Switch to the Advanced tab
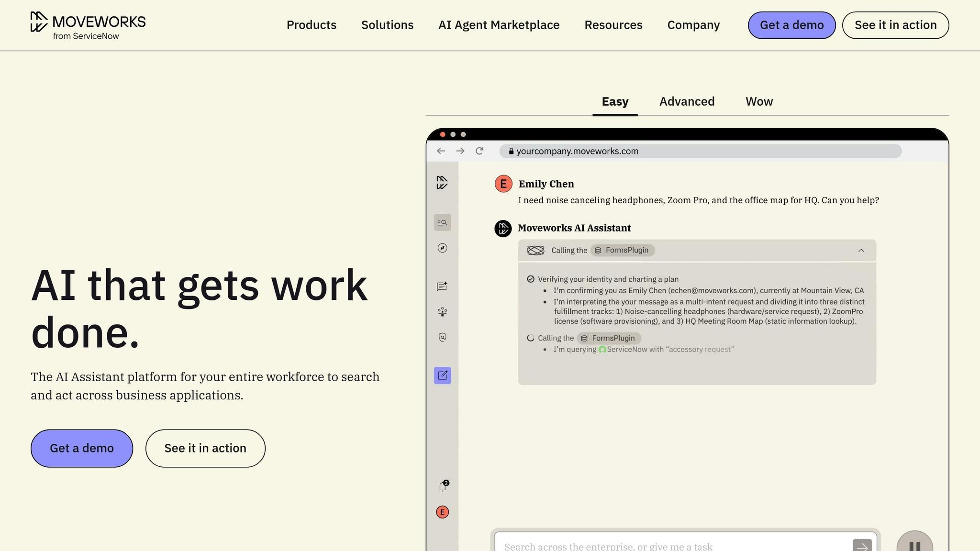 tap(687, 101)
